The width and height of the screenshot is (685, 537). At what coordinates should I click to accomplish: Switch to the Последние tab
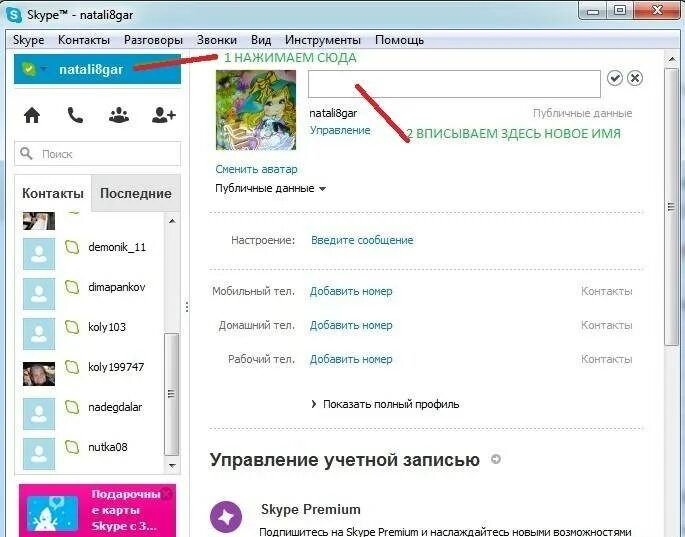pos(136,193)
